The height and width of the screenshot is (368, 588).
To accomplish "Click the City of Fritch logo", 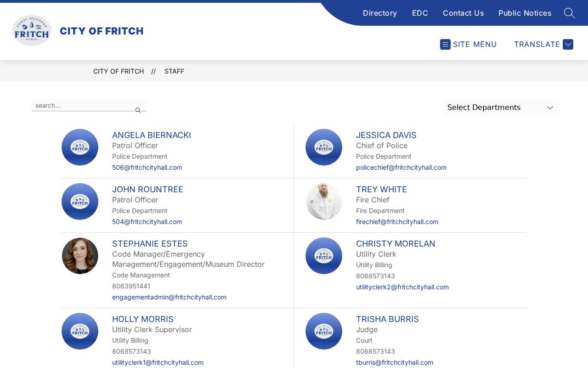I will (31, 30).
